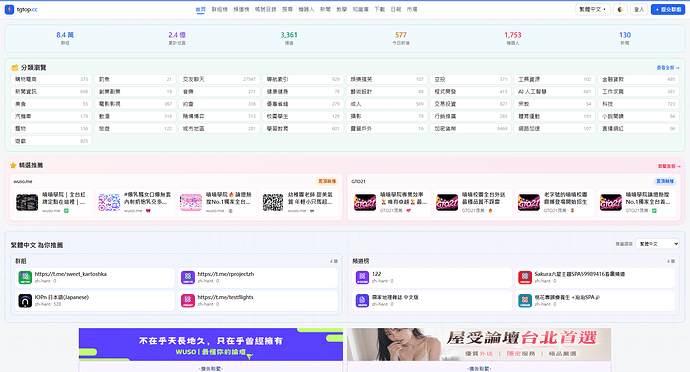690x372 pixels.
Task: Click the 1,753 bots statistic
Action: tap(513, 38)
